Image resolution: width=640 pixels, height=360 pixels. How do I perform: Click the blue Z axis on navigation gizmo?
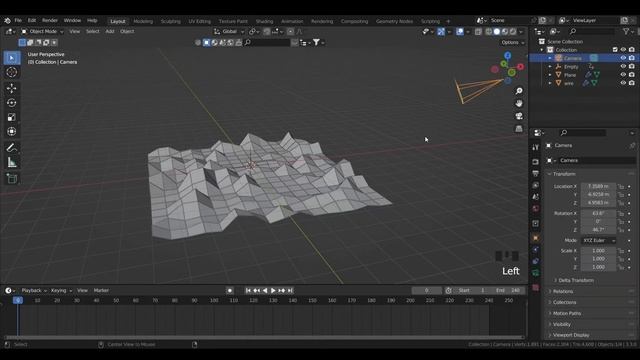(508, 55)
